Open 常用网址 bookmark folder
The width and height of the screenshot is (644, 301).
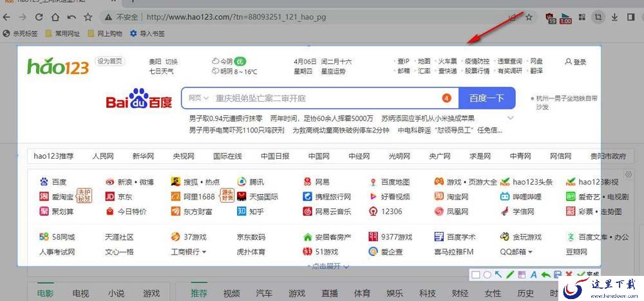[63, 33]
